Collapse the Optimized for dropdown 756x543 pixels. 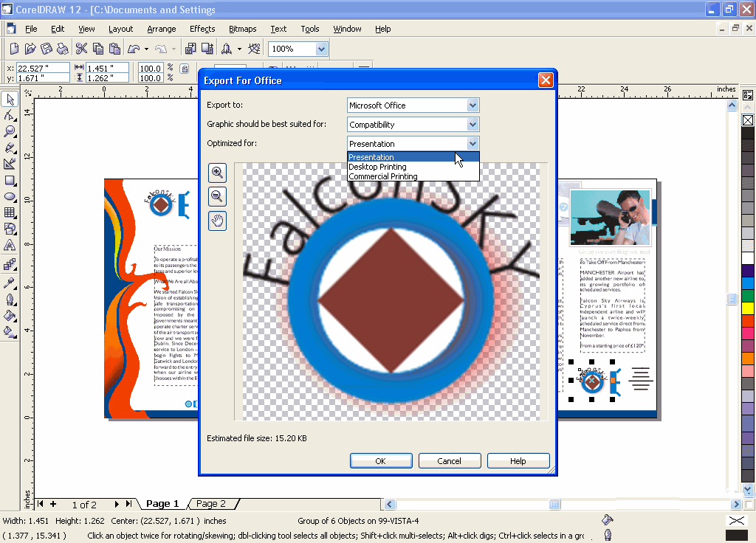[472, 144]
